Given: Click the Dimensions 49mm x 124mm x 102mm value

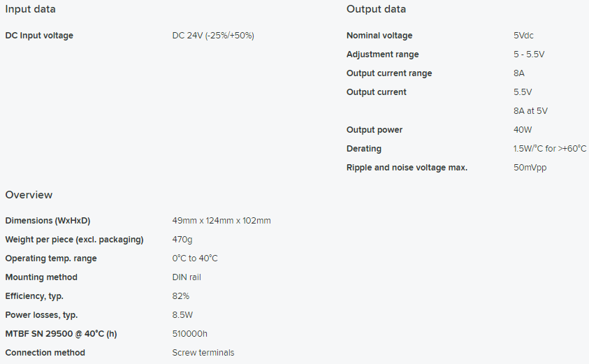Looking at the screenshot, I should pyautogui.click(x=221, y=221).
